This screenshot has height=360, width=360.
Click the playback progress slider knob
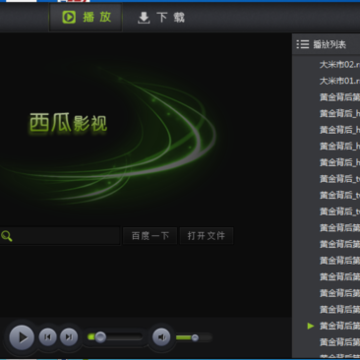[100, 337]
